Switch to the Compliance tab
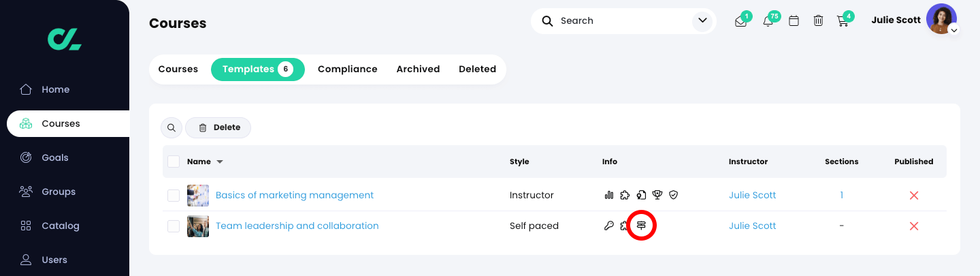Image resolution: width=980 pixels, height=276 pixels. [347, 69]
